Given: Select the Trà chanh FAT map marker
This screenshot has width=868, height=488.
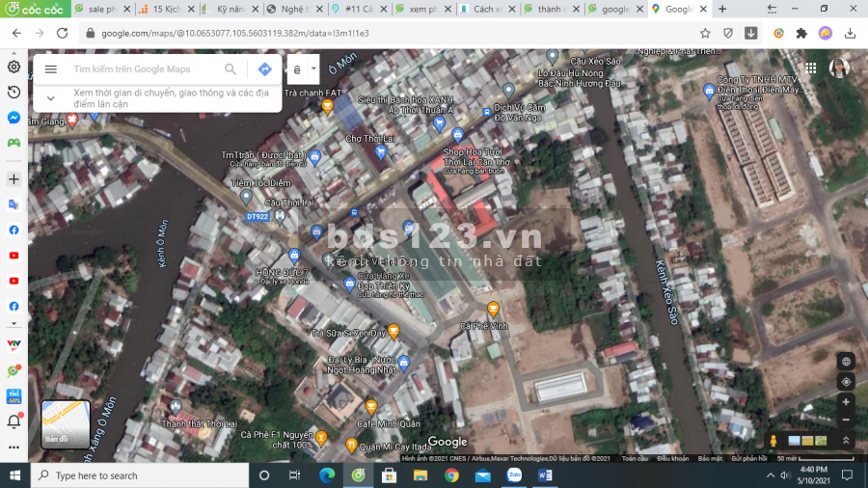Looking at the screenshot, I should [x=327, y=106].
